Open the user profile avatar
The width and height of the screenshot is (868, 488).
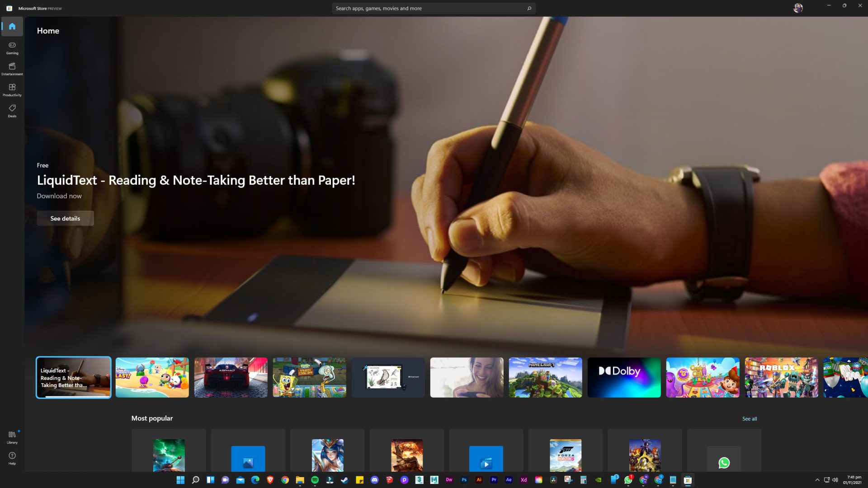tap(798, 8)
